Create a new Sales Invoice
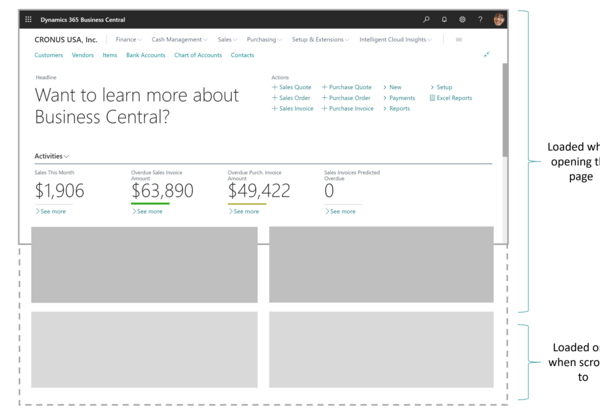Viewport: 600px width, 420px height. point(292,109)
